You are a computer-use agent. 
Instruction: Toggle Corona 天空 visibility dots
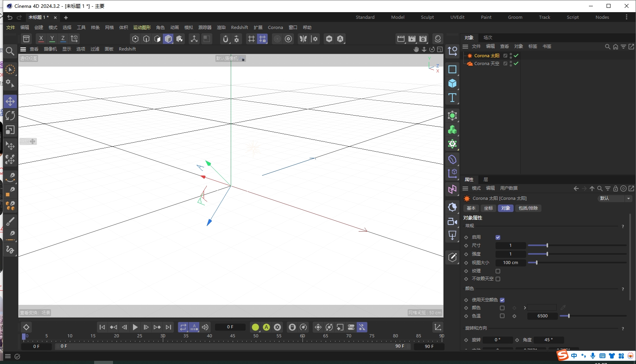tap(511, 63)
